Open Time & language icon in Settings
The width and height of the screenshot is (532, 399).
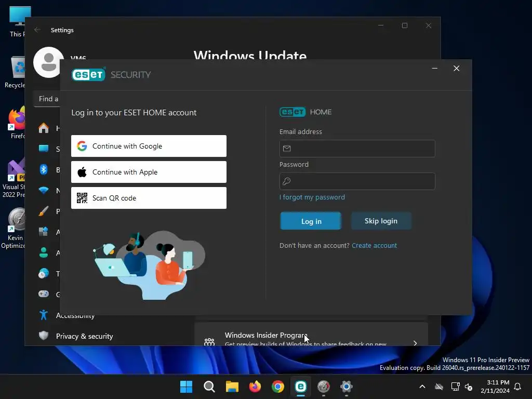[44, 273]
